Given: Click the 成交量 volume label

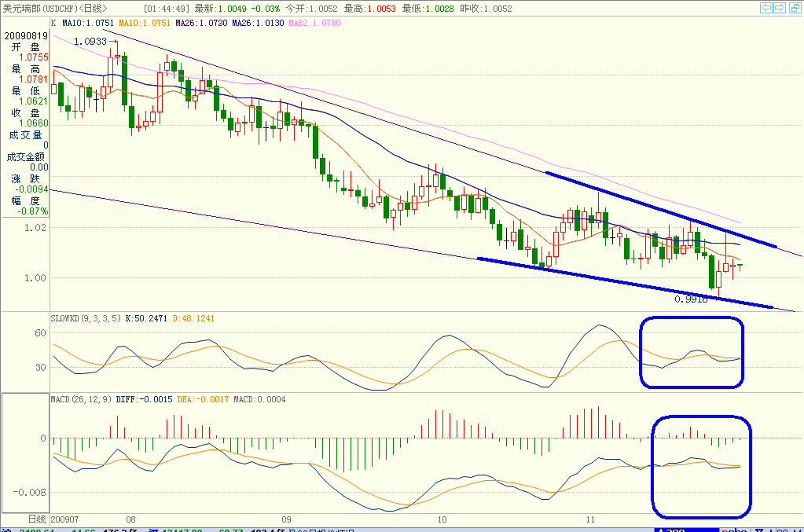Looking at the screenshot, I should 25,135.
